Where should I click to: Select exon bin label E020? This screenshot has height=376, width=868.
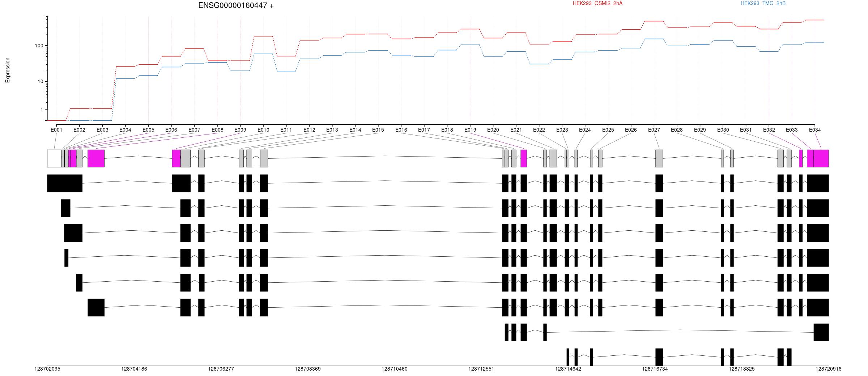coord(493,130)
